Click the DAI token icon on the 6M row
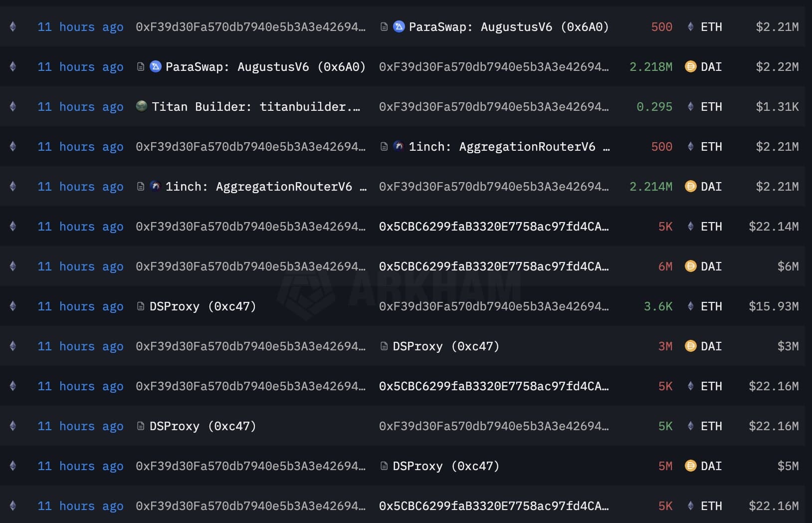The height and width of the screenshot is (523, 812). click(690, 266)
